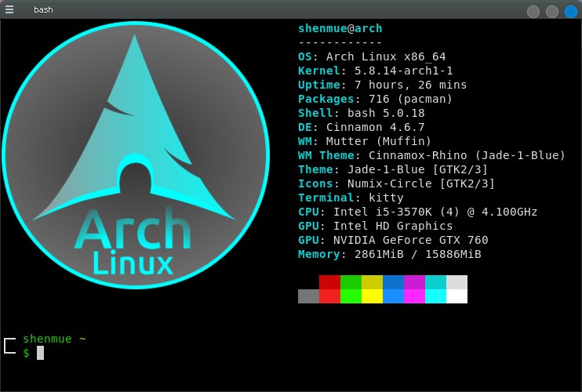Click the blue color block
The image size is (582, 392).
click(x=393, y=289)
